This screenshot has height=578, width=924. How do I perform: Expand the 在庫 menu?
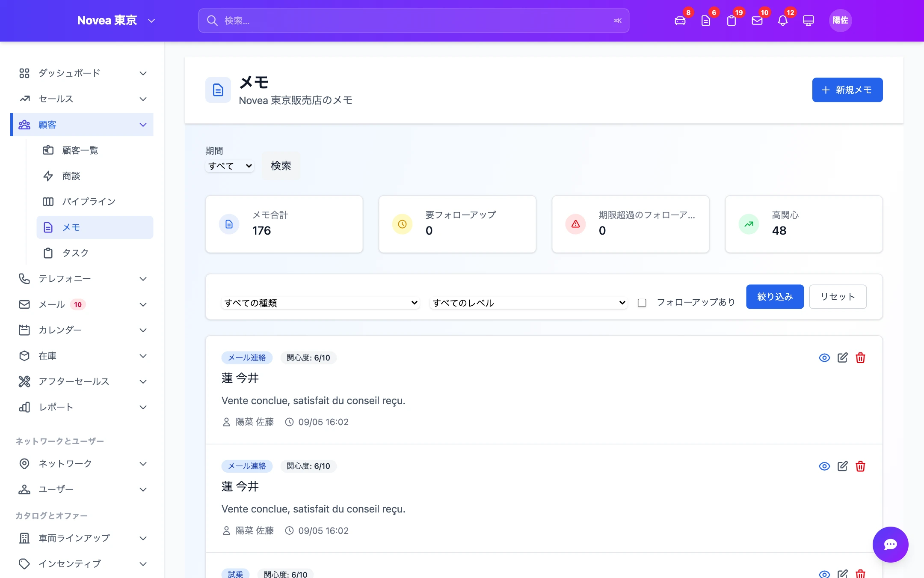tap(82, 356)
